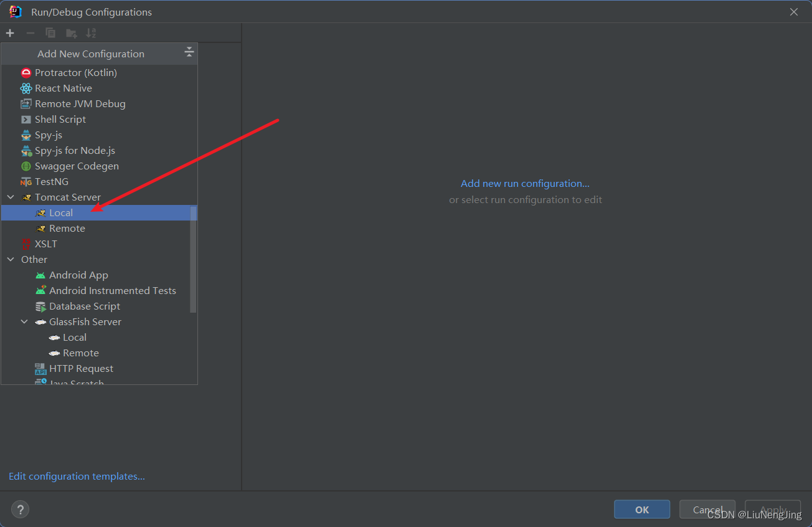Click the collapse icon in Add New Configuration header
Image resolution: width=812 pixels, height=527 pixels.
189,52
